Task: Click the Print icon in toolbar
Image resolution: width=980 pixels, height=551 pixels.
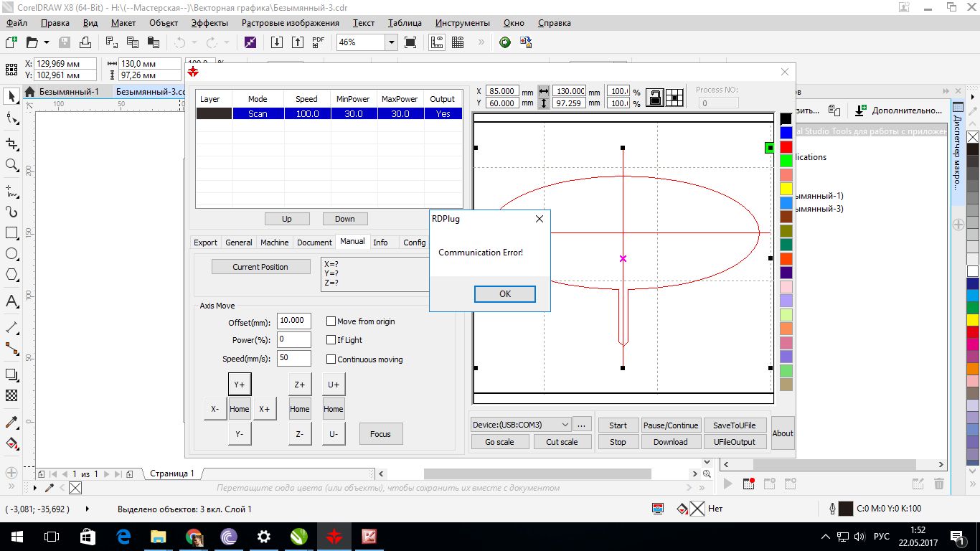Action: [x=86, y=42]
